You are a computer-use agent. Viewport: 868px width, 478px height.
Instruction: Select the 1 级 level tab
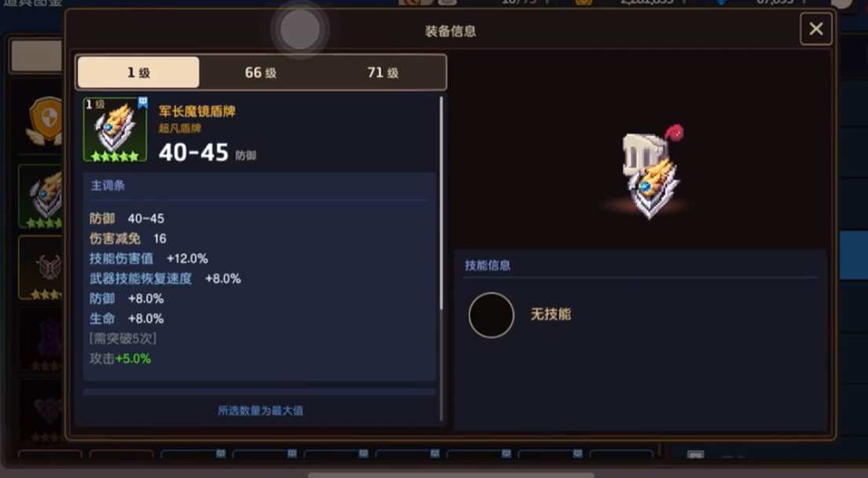click(138, 72)
